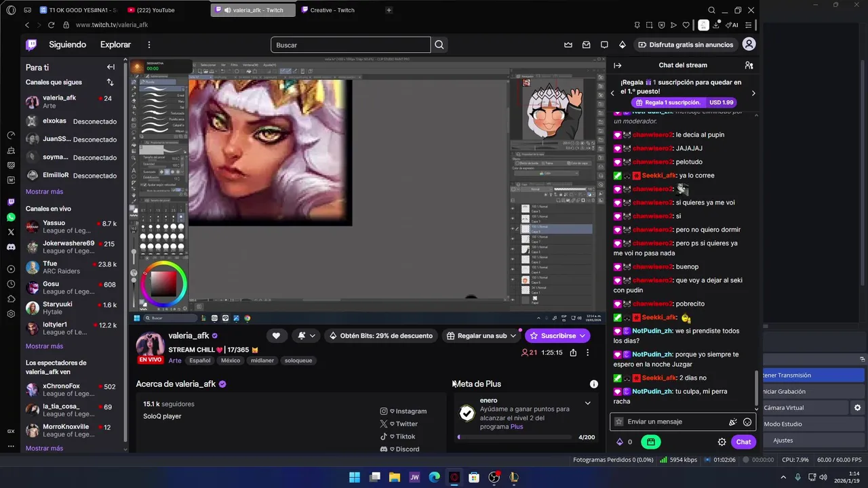Open browser snapshot capture icon

[x=649, y=25]
